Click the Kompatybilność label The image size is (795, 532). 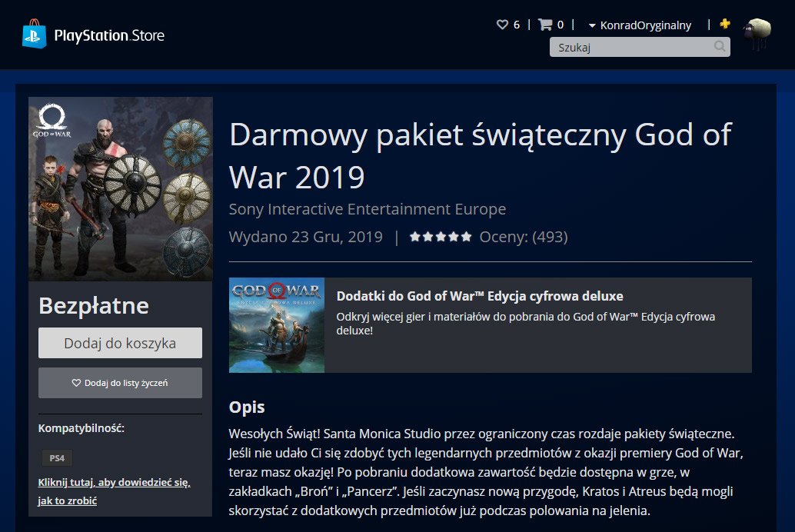[x=81, y=428]
